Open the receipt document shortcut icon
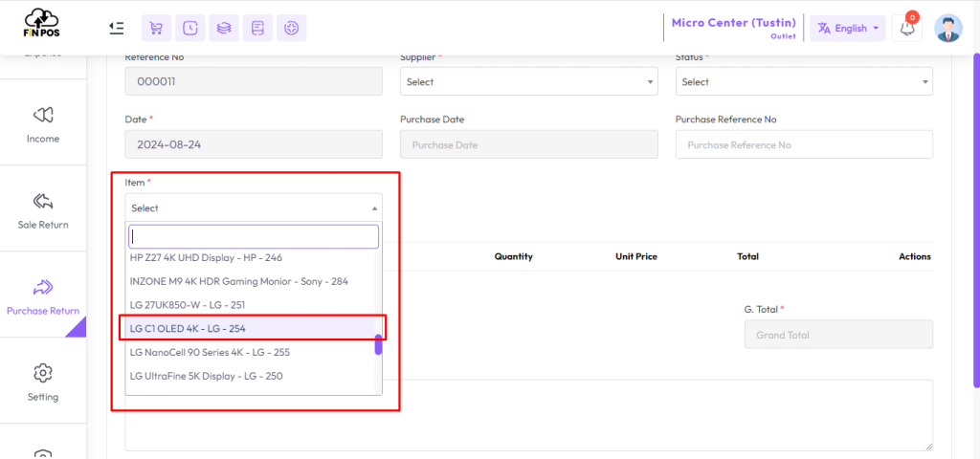 pyautogui.click(x=257, y=28)
